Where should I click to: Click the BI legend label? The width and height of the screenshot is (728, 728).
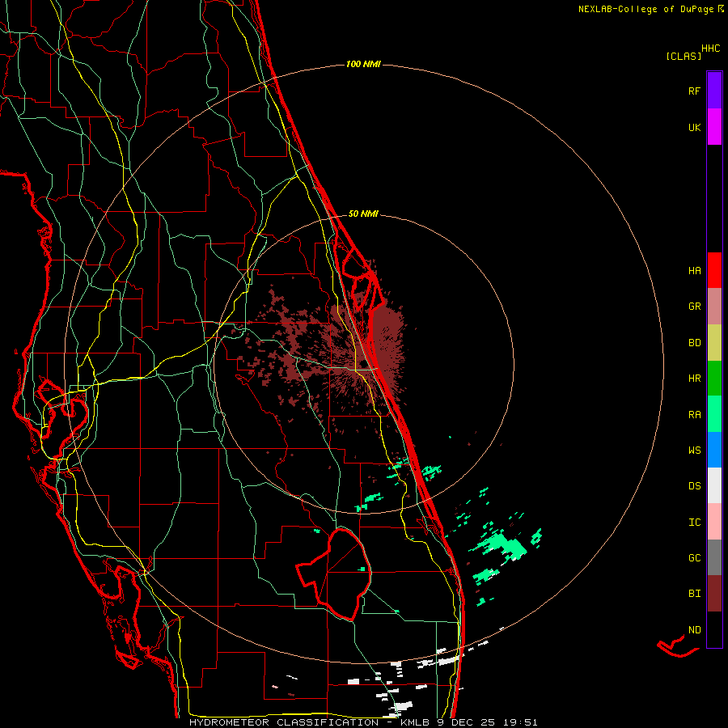tap(695, 594)
